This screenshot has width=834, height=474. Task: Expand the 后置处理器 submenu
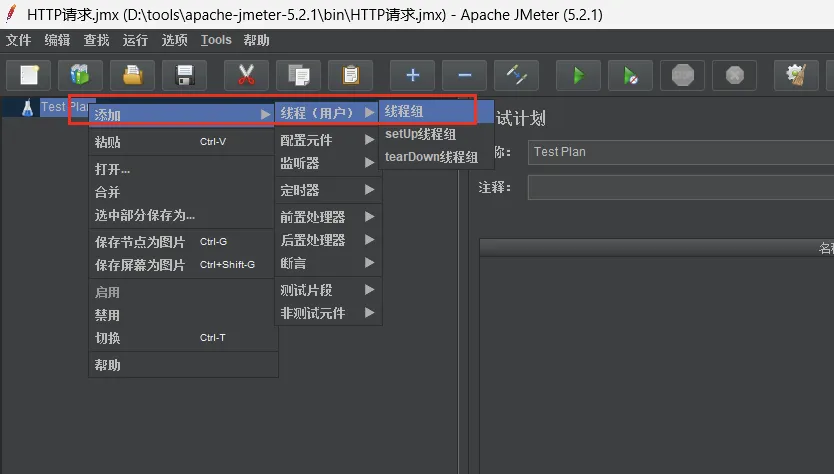pos(328,240)
